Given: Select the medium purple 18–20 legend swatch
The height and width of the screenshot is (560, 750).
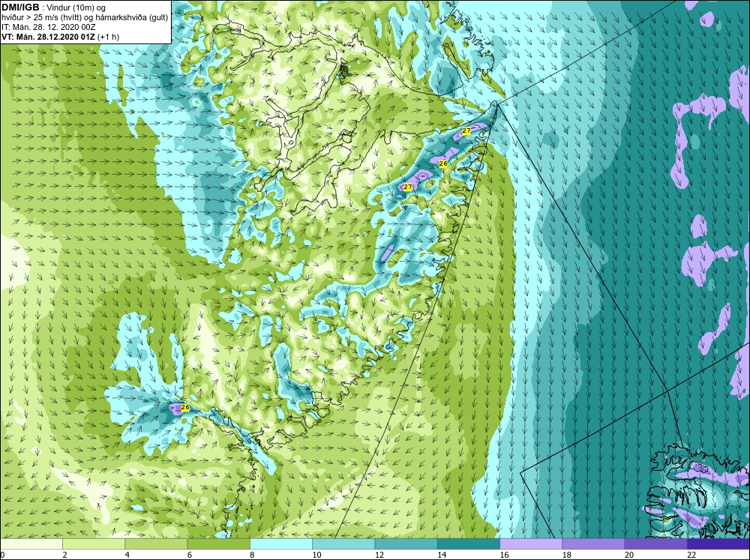Looking at the screenshot, I should 593,544.
